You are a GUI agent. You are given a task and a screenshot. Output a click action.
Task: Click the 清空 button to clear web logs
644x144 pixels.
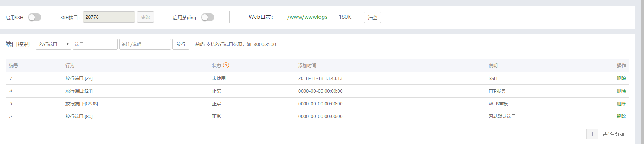[x=373, y=17]
